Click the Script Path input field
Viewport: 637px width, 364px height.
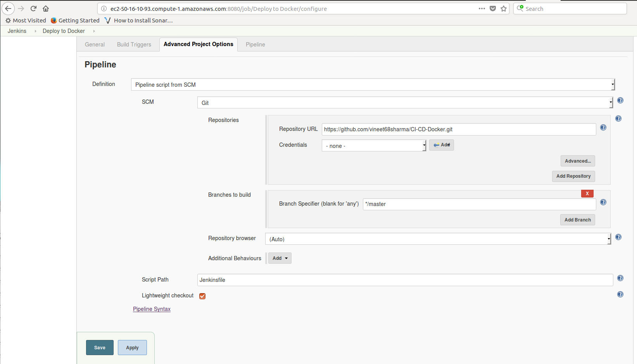coord(405,280)
